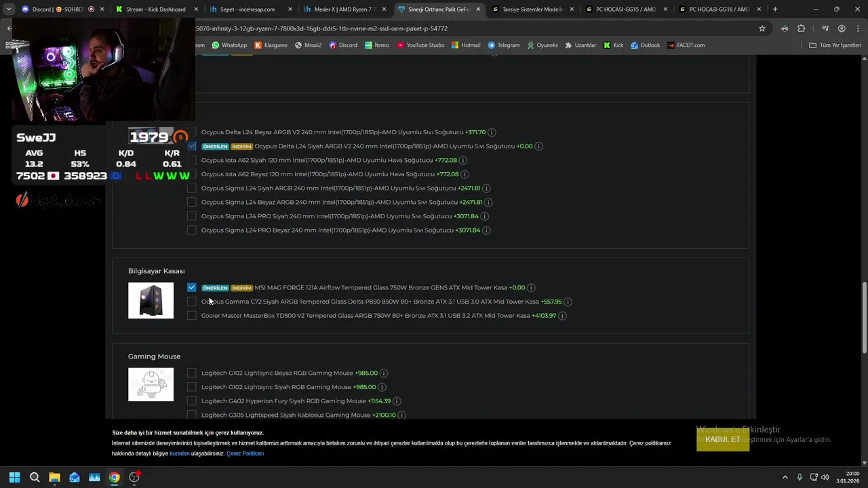The height and width of the screenshot is (488, 868).
Task: Open the tab search dropdown arrow
Action: tap(8, 9)
